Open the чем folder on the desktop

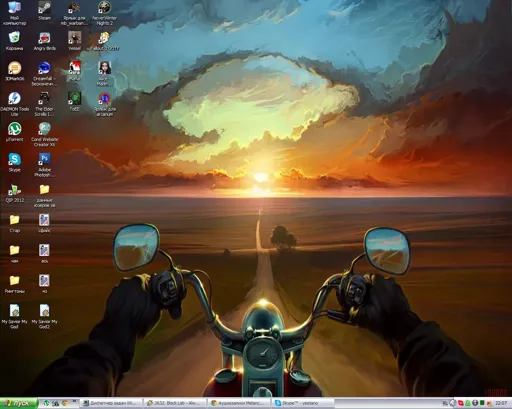(x=14, y=254)
